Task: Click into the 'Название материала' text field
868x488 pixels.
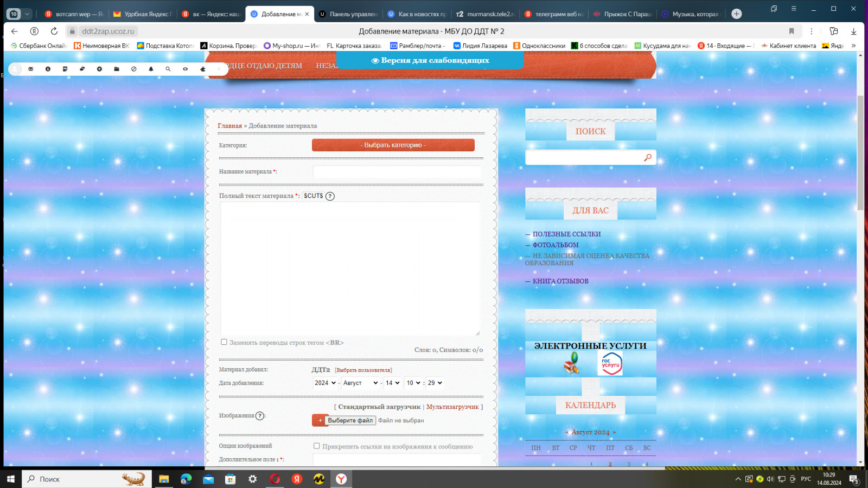Action: click(x=397, y=172)
